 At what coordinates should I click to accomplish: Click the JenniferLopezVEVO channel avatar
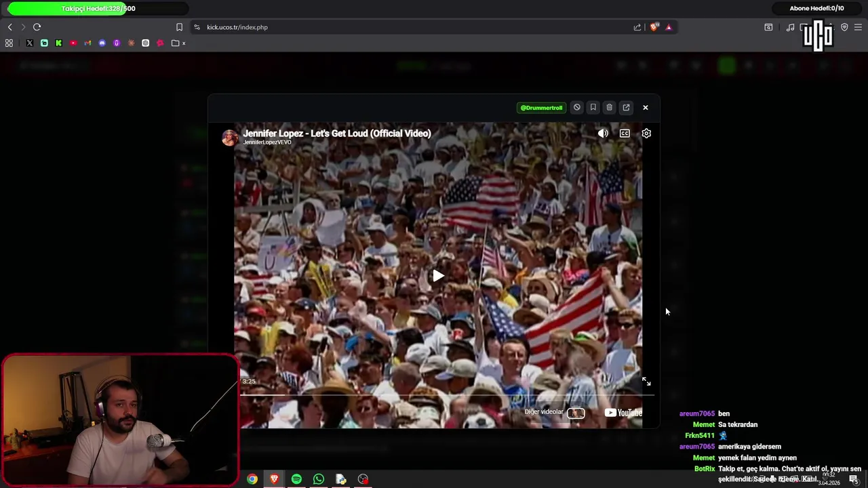point(230,138)
